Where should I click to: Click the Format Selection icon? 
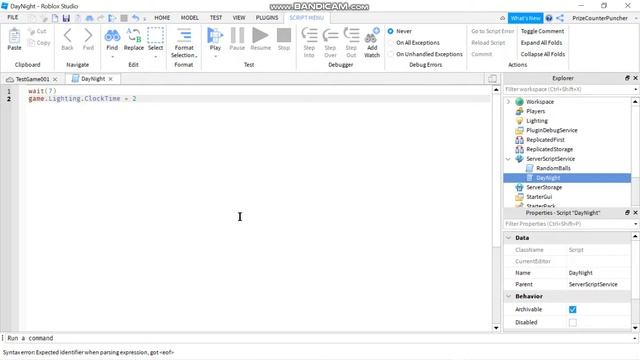[184, 36]
